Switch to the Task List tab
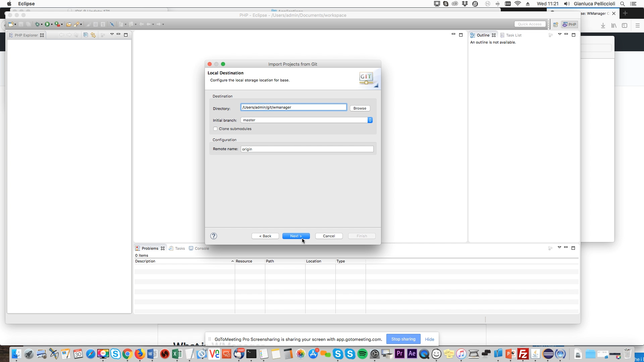 click(x=511, y=35)
